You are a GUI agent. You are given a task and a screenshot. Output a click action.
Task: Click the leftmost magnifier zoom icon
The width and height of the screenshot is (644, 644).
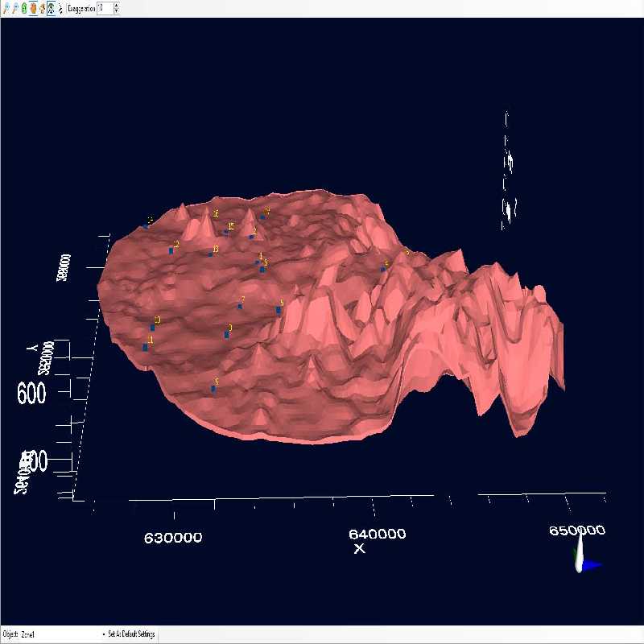(7, 8)
